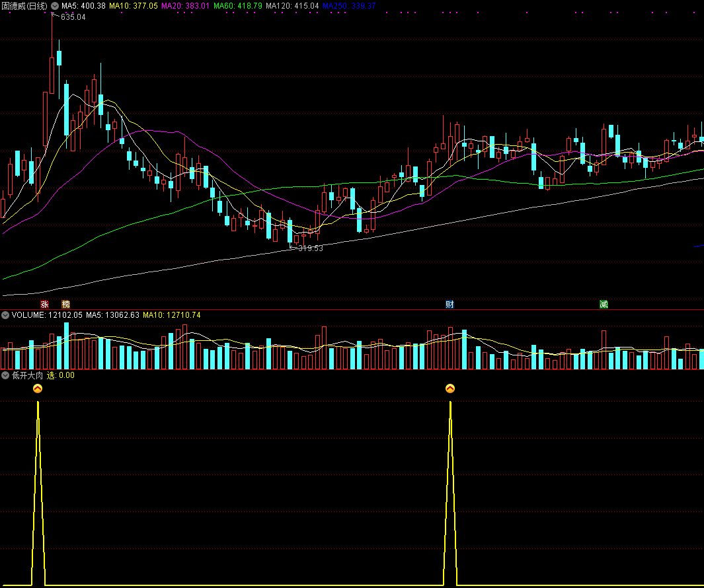Open the green 减 event marker
The height and width of the screenshot is (588, 704).
pos(604,305)
